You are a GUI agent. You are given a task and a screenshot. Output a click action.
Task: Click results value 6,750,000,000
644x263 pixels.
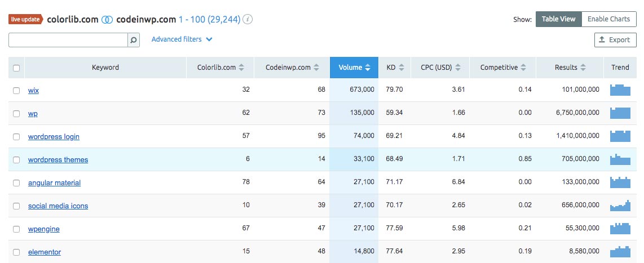click(577, 113)
